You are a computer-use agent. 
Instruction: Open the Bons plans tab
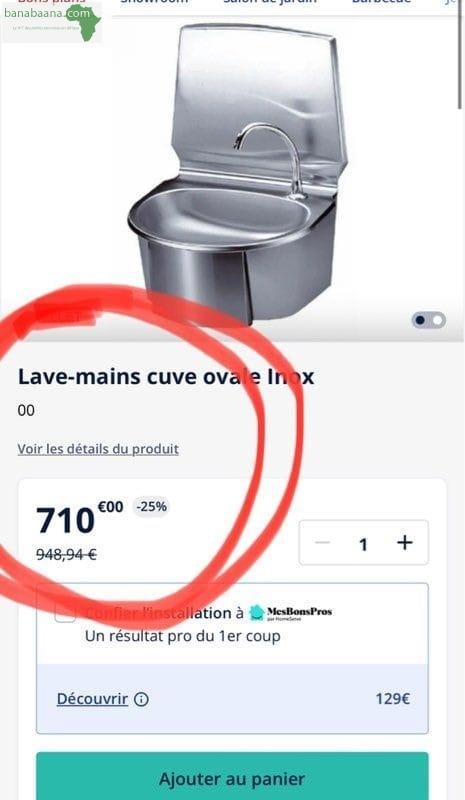51,2
